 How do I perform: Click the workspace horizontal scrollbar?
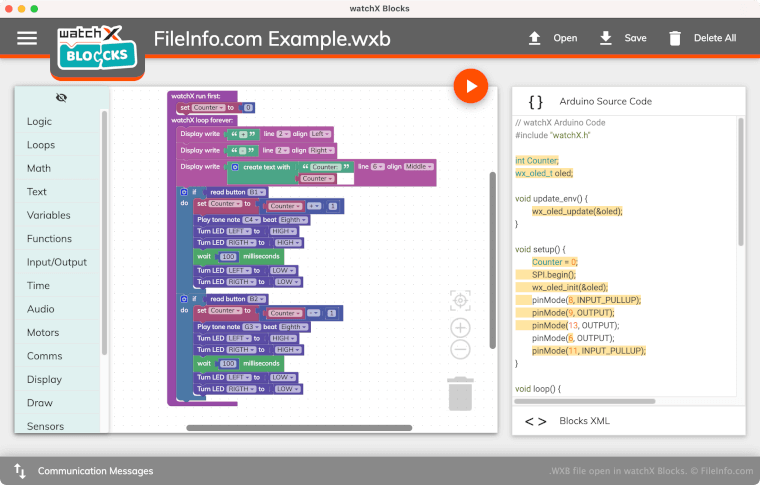click(x=299, y=428)
